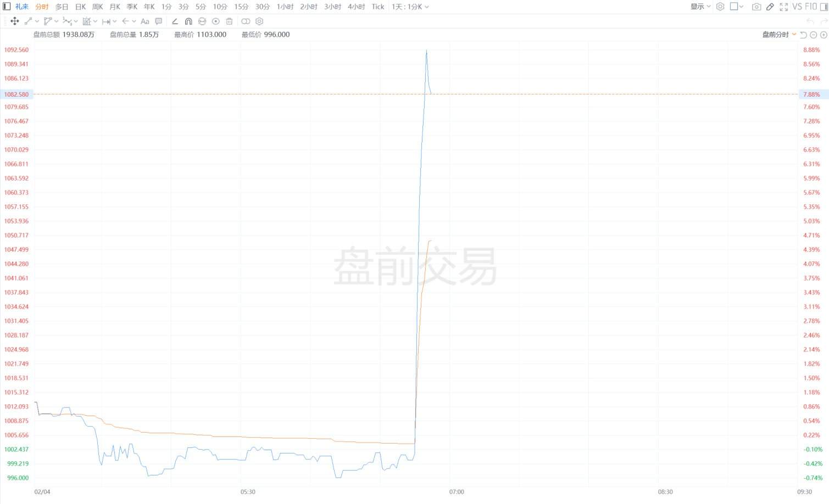
Task: Expand the 1天:1分K interval dropdown
Action: (410, 7)
